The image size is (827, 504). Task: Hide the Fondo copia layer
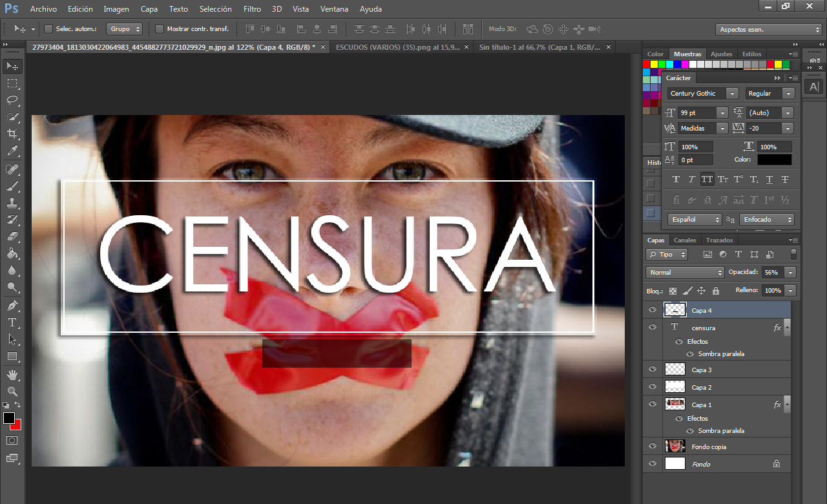pos(653,446)
